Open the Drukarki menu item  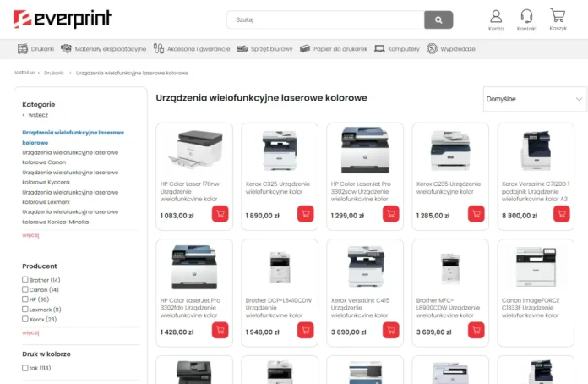pos(42,49)
